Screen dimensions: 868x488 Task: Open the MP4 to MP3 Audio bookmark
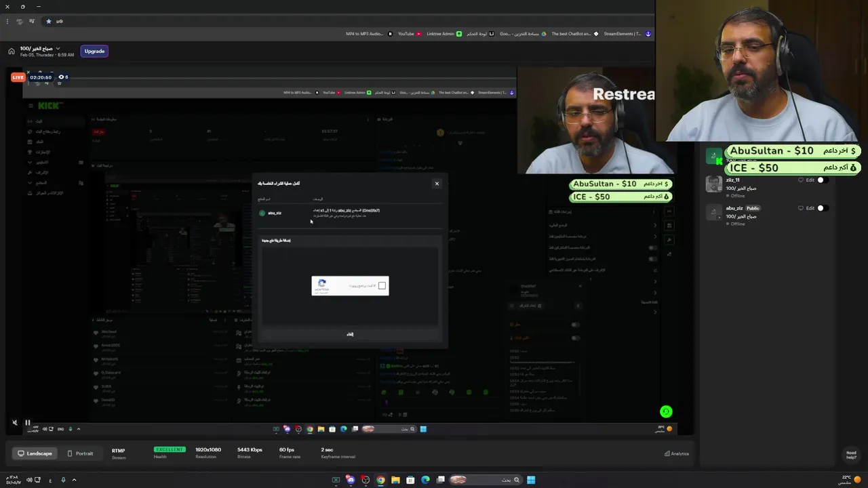point(369,34)
